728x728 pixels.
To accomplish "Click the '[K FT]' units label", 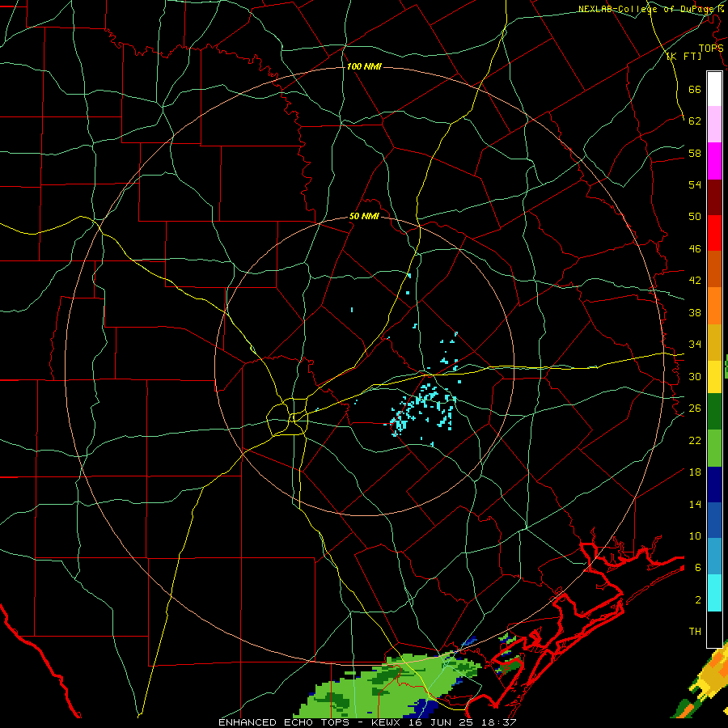I will (684, 56).
